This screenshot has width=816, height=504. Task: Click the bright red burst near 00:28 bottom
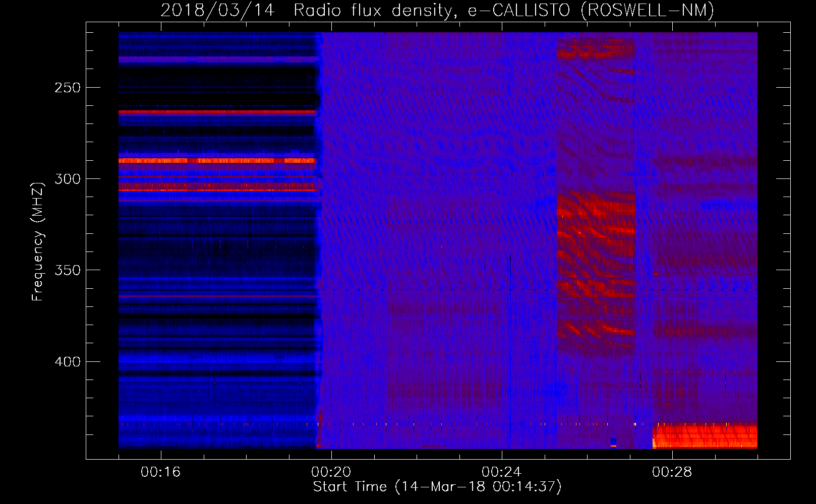pos(705,436)
